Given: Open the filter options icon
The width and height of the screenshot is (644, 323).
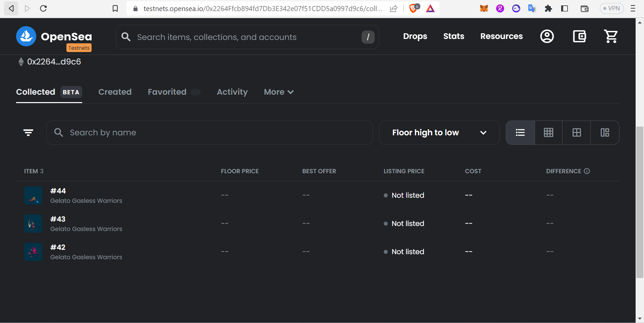Looking at the screenshot, I should (28, 132).
